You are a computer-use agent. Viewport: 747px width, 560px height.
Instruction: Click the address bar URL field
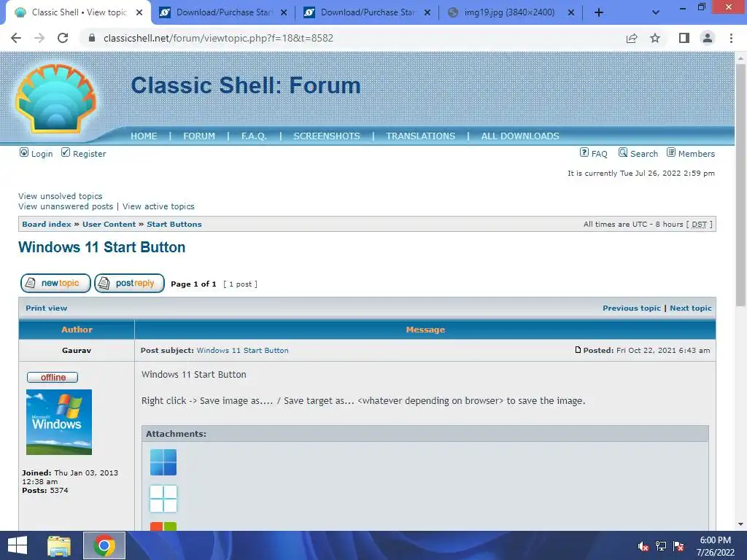(x=352, y=38)
